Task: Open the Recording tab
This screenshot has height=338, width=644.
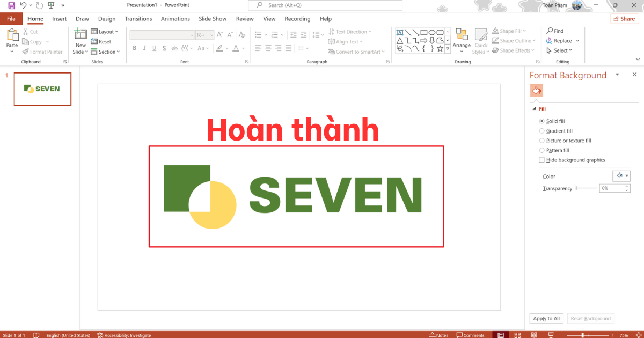Action: click(297, 19)
